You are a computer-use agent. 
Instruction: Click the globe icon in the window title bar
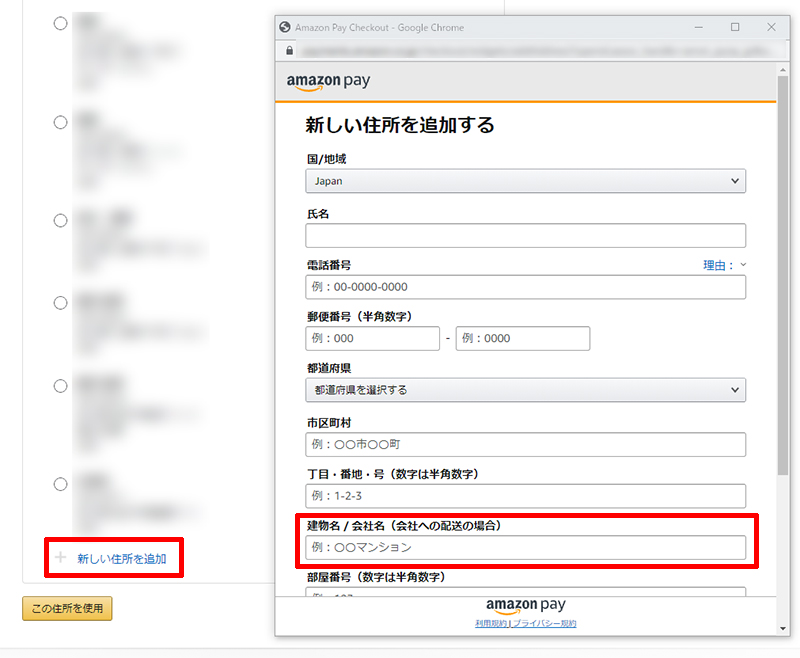285,27
